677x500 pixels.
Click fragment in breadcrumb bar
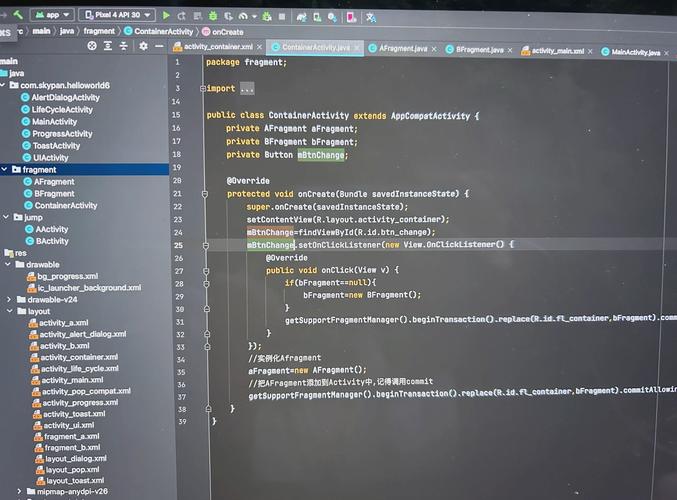coord(99,31)
